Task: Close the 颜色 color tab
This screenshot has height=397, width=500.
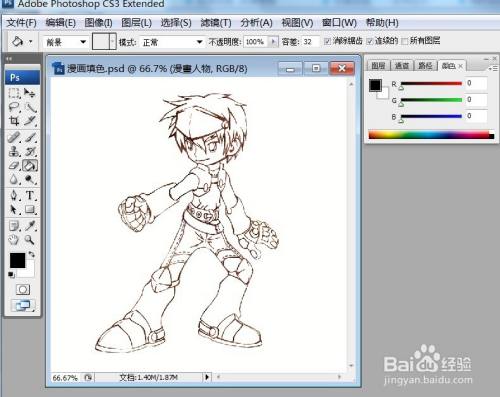Action: coord(461,66)
